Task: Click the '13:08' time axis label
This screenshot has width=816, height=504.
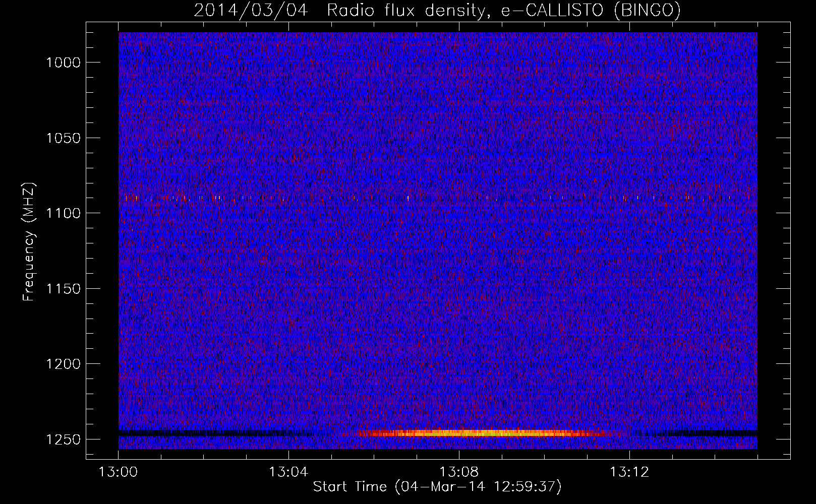Action: point(459,472)
